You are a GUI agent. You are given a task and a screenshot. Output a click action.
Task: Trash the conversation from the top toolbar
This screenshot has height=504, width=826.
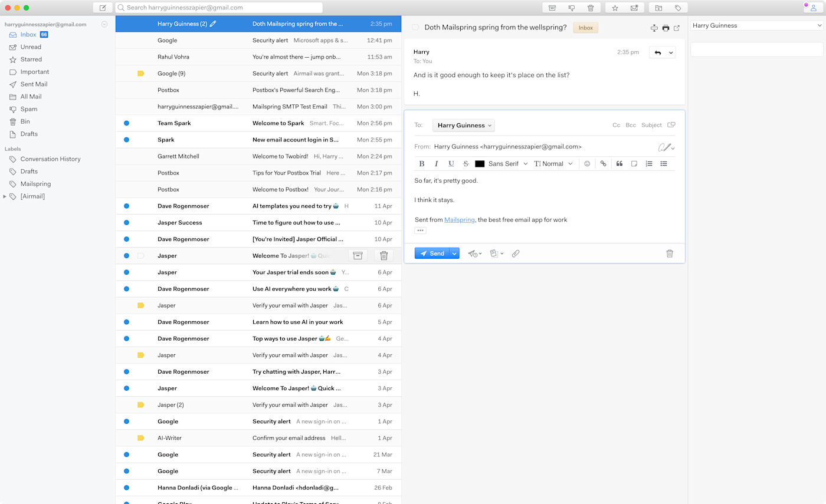(x=591, y=8)
